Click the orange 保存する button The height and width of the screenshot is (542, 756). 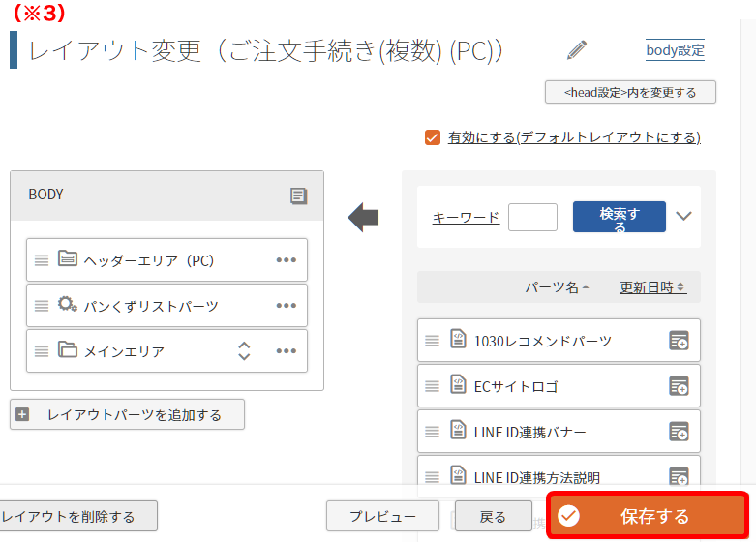(648, 516)
